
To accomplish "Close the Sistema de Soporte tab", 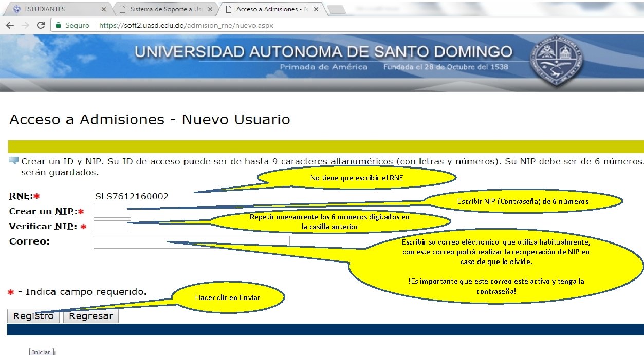I will [210, 9].
